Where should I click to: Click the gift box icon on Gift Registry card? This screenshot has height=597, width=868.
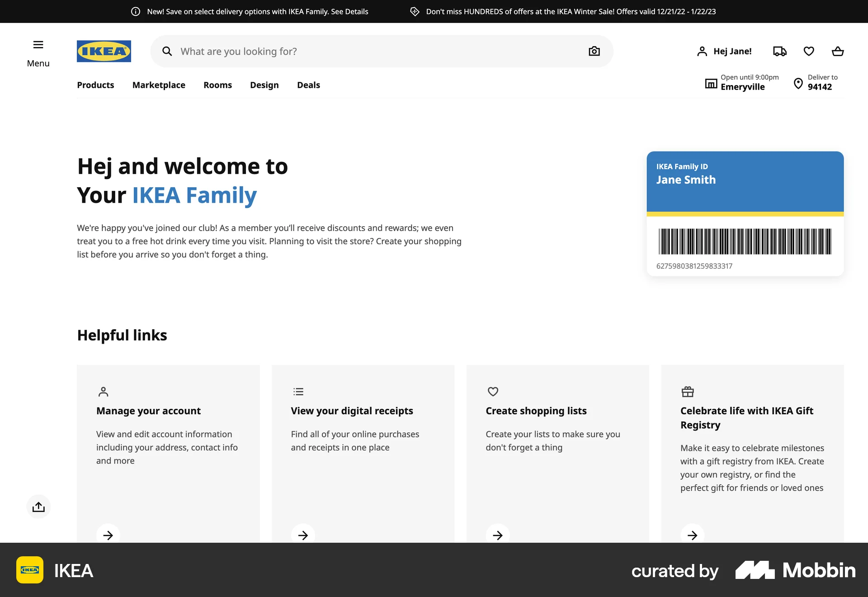688,392
